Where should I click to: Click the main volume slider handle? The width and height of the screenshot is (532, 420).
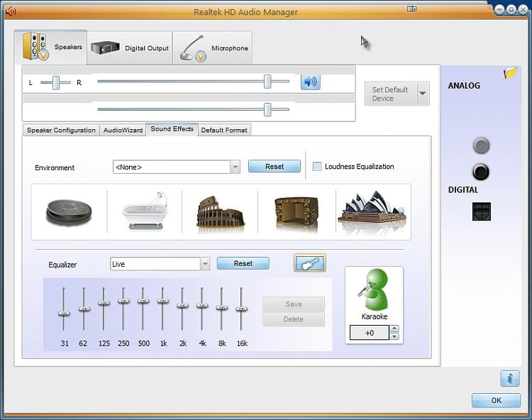(x=267, y=82)
